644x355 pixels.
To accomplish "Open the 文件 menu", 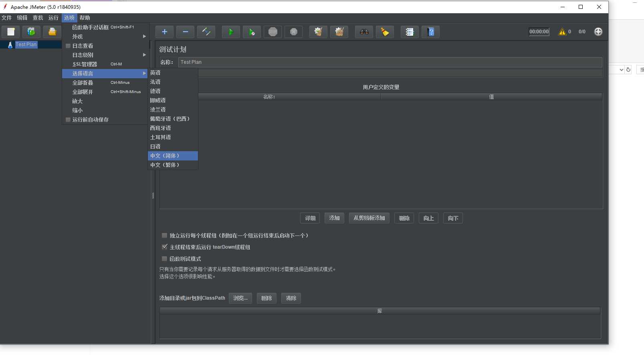I will click(7, 18).
